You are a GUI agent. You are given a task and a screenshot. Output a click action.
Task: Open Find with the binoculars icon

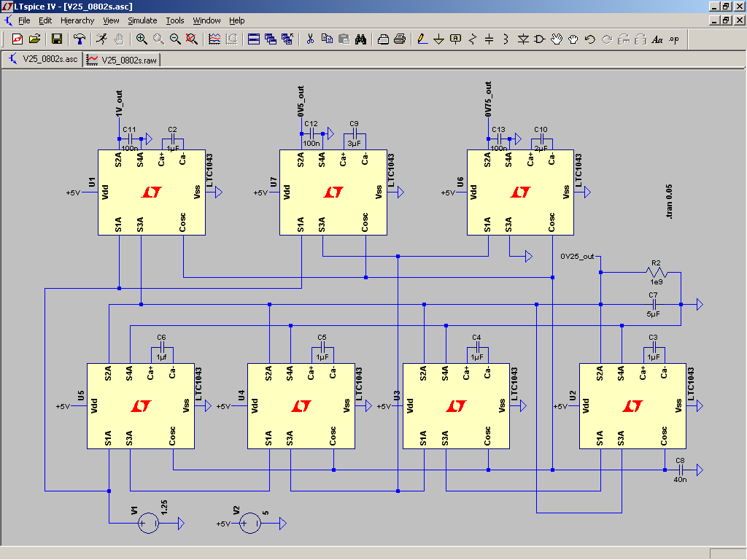[x=360, y=39]
